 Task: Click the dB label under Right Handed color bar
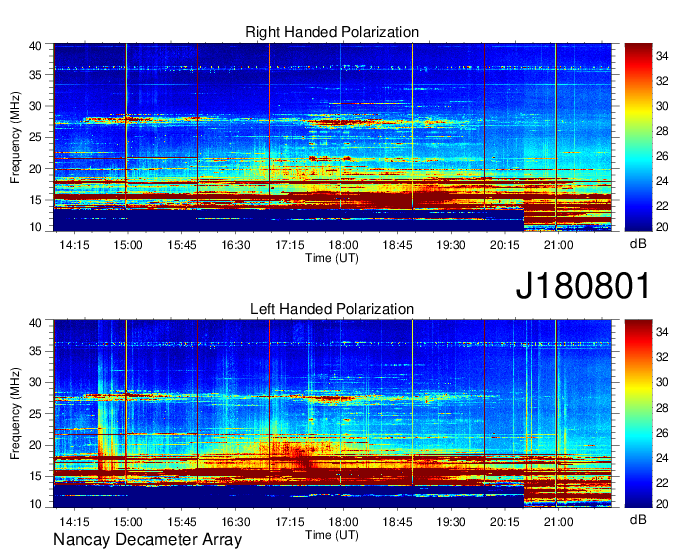(638, 244)
